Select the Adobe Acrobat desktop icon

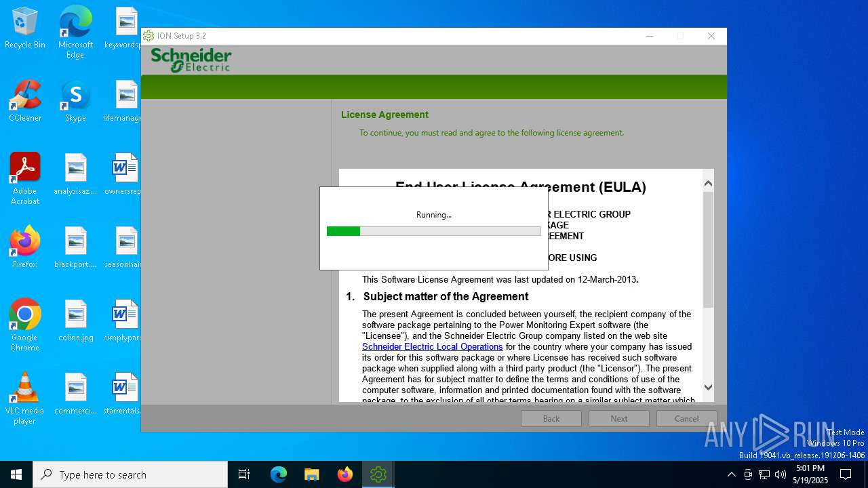point(25,179)
